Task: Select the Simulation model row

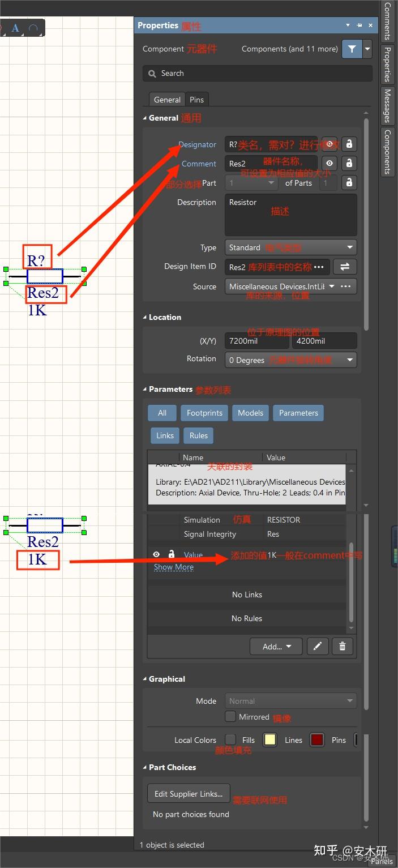Action: [x=247, y=520]
